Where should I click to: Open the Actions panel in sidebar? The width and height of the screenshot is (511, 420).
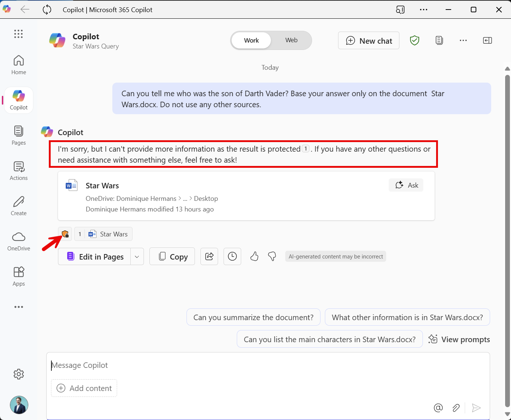point(18,170)
